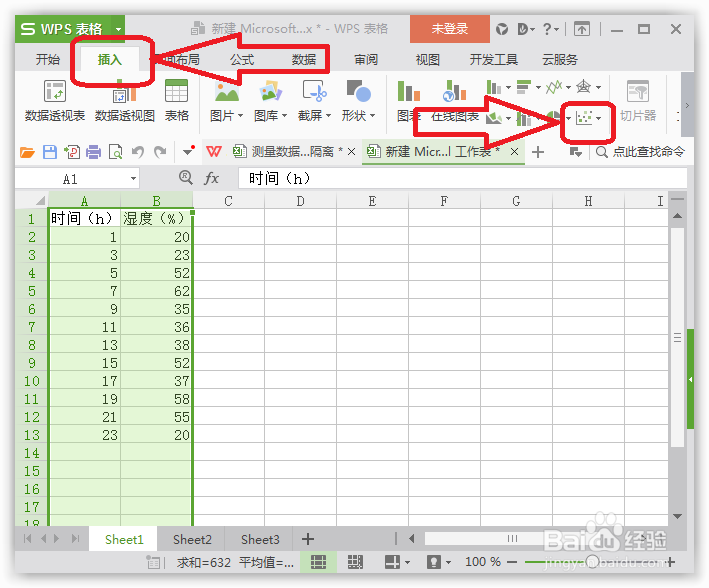Click the scatter chart icon
The height and width of the screenshot is (588, 709).
coord(584,119)
